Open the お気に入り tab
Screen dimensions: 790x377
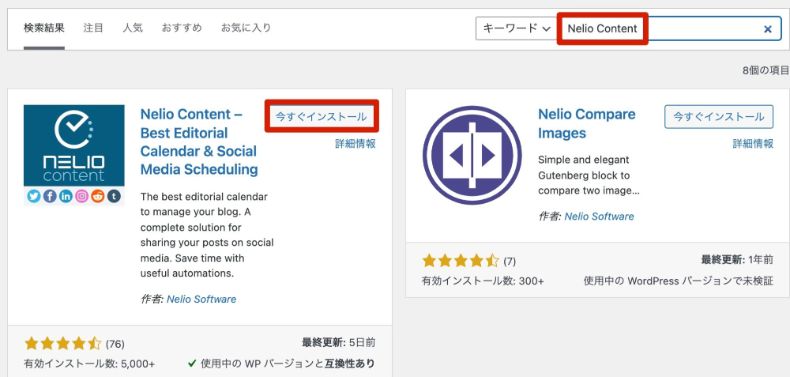click(x=246, y=28)
